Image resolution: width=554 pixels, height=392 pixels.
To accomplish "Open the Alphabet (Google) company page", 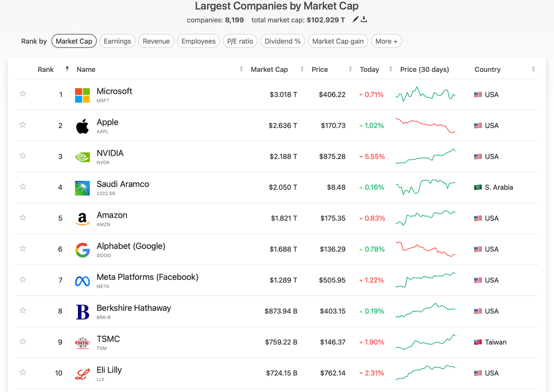I will [131, 246].
